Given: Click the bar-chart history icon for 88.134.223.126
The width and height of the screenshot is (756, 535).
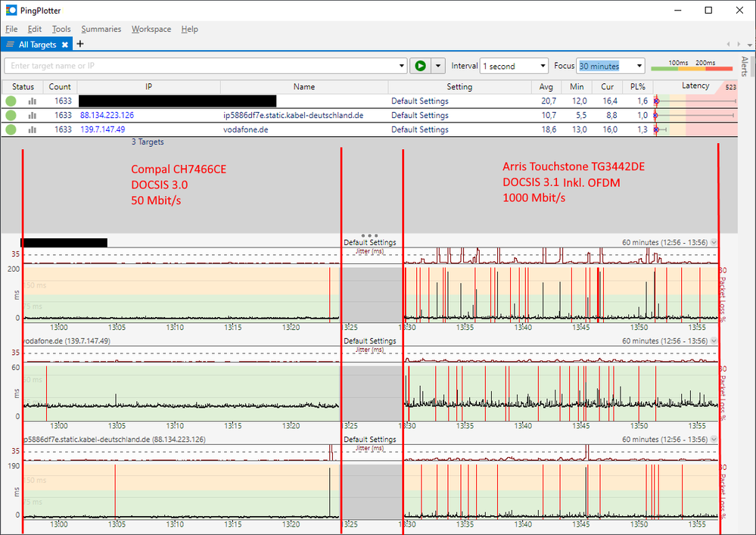Looking at the screenshot, I should click(x=31, y=115).
